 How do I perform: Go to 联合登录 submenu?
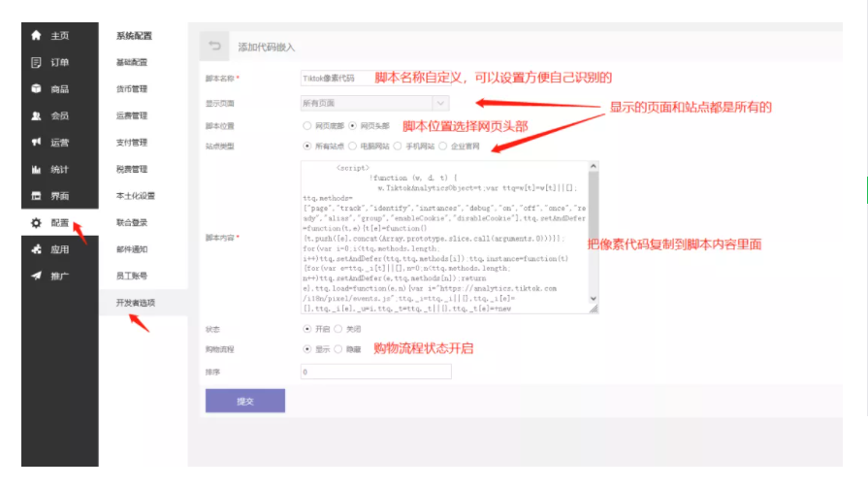132,222
